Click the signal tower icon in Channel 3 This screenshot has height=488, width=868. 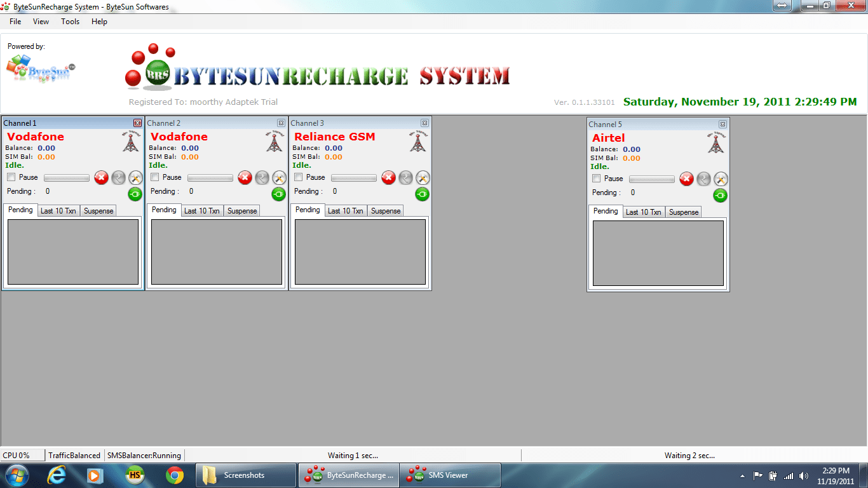pyautogui.click(x=417, y=141)
